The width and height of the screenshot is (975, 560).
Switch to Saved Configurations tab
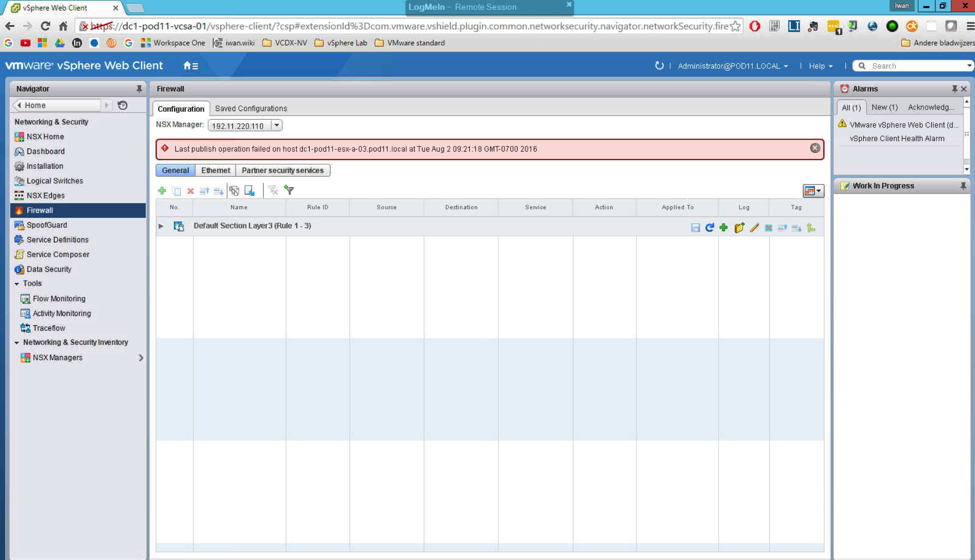(x=251, y=108)
